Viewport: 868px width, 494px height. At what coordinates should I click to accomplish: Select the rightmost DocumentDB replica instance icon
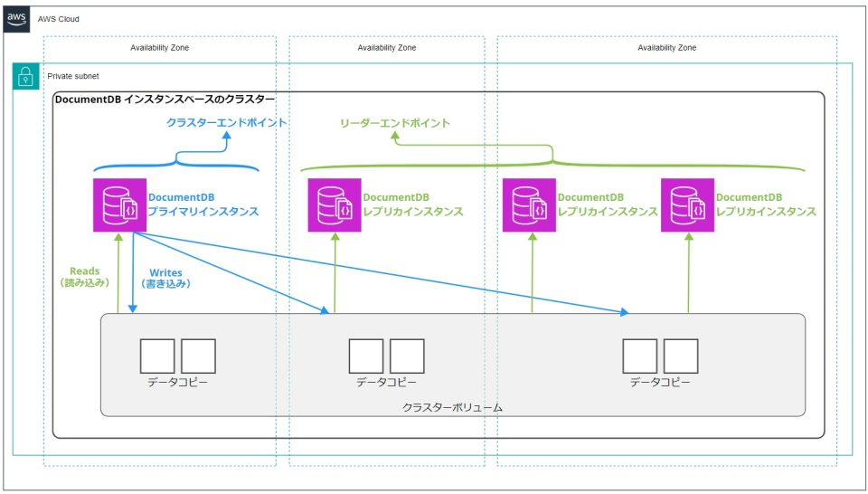click(687, 204)
